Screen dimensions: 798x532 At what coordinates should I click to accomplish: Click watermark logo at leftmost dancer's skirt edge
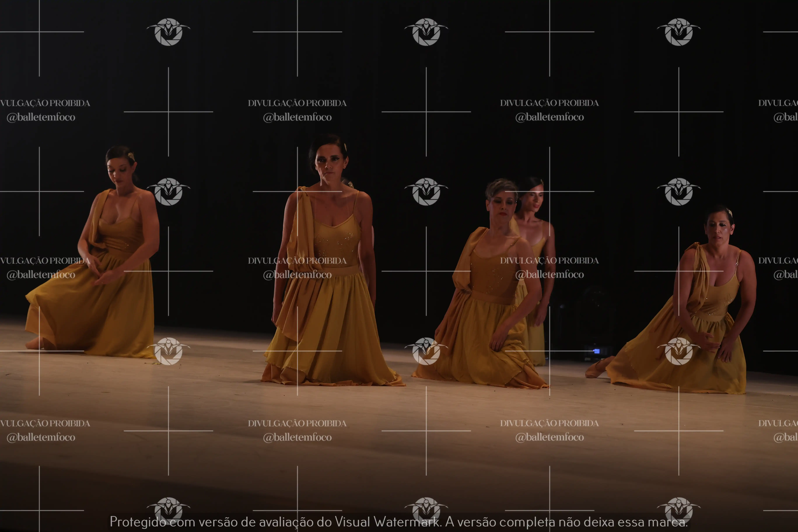click(x=168, y=351)
